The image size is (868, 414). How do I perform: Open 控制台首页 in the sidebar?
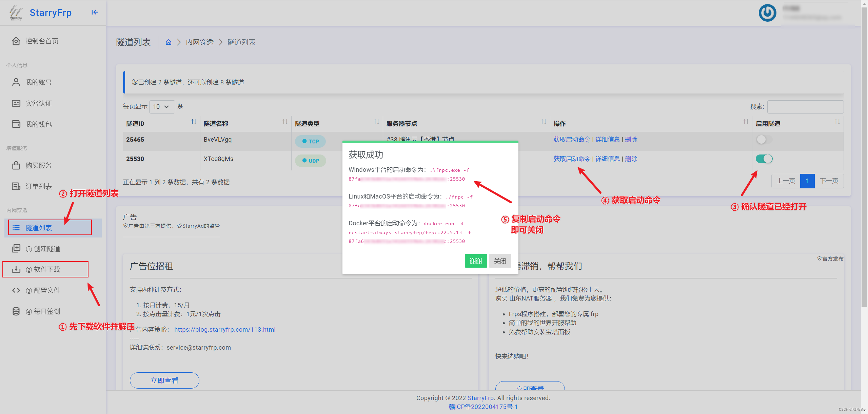point(42,41)
